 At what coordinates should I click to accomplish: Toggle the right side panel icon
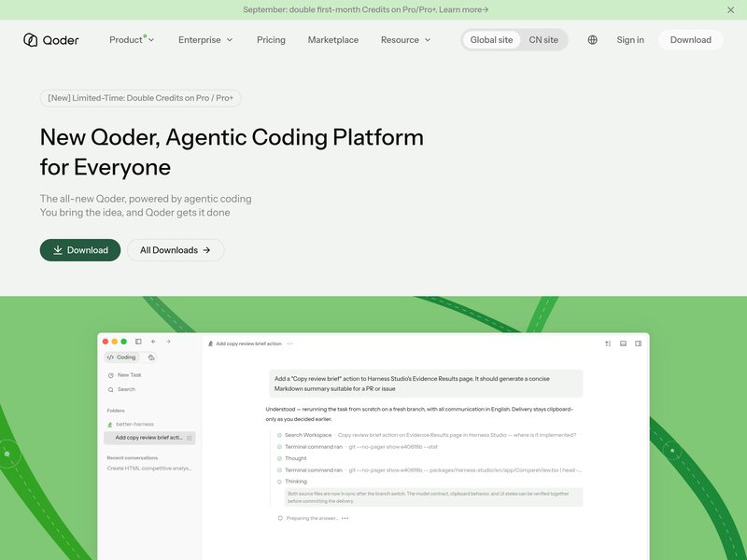638,343
